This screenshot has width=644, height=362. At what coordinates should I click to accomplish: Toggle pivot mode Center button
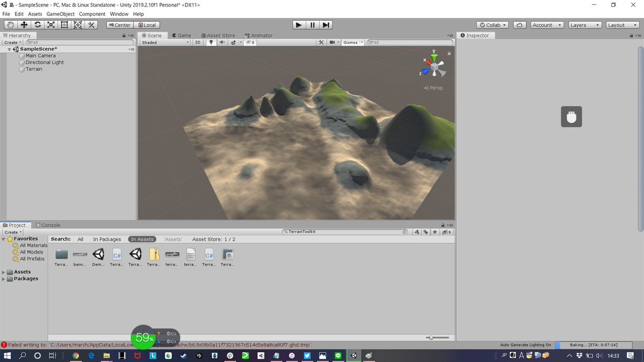pos(119,25)
